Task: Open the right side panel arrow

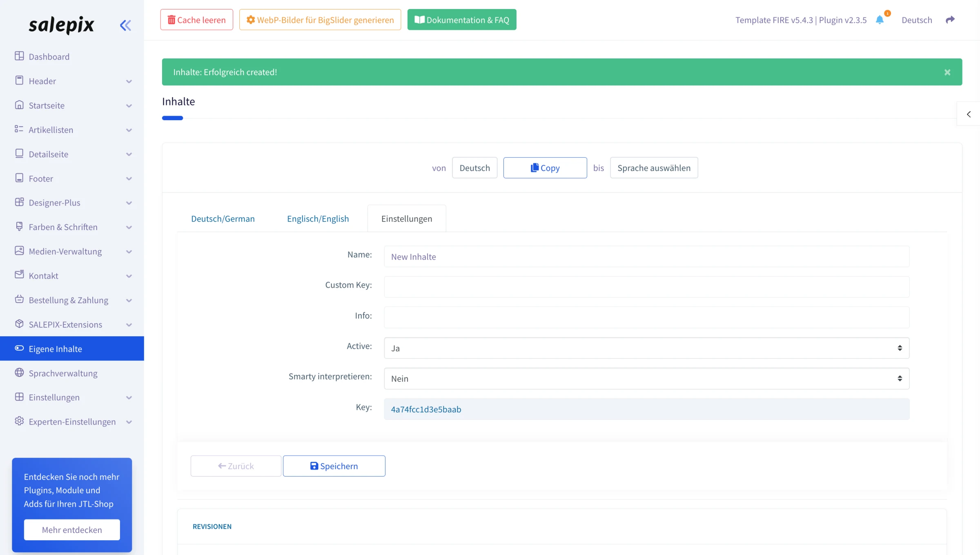Action: [x=969, y=114]
